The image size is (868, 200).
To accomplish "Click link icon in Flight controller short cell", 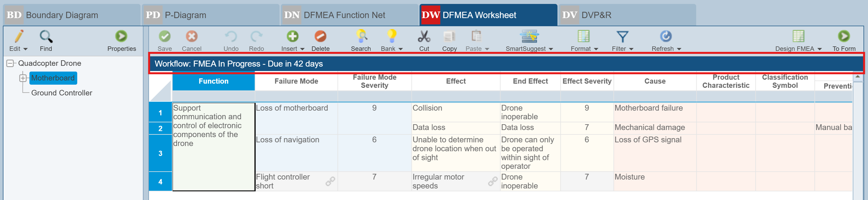I will click(330, 181).
